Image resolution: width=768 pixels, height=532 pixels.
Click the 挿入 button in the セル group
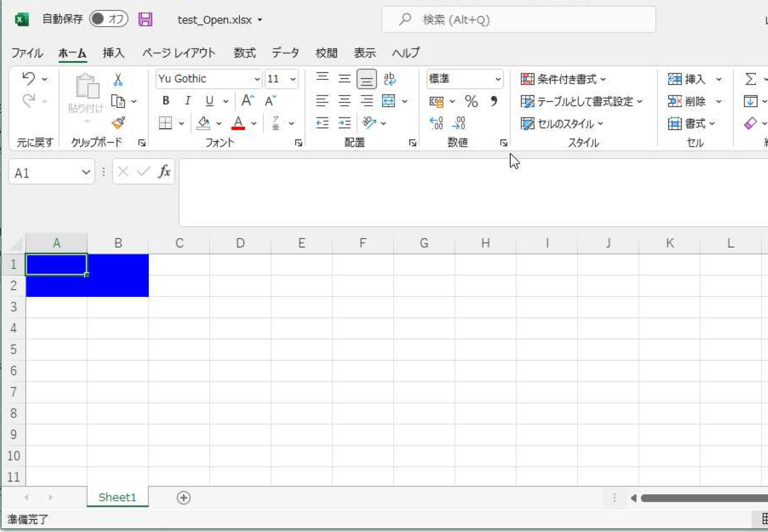pyautogui.click(x=695, y=79)
